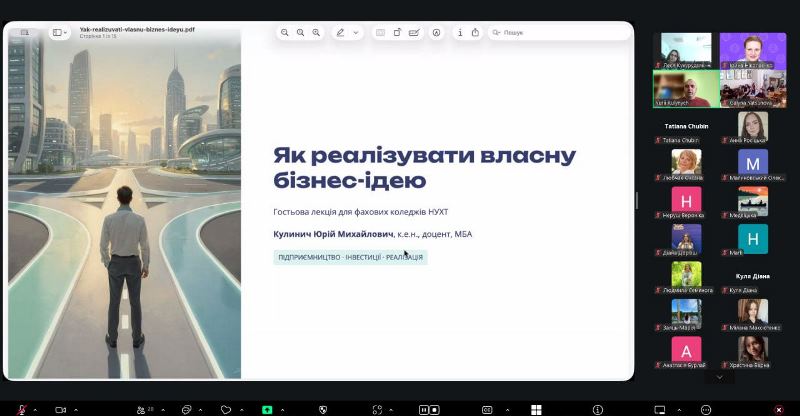This screenshot has height=416, width=800.
Task: Open sidebar view options dropdown
Action: 60,33
